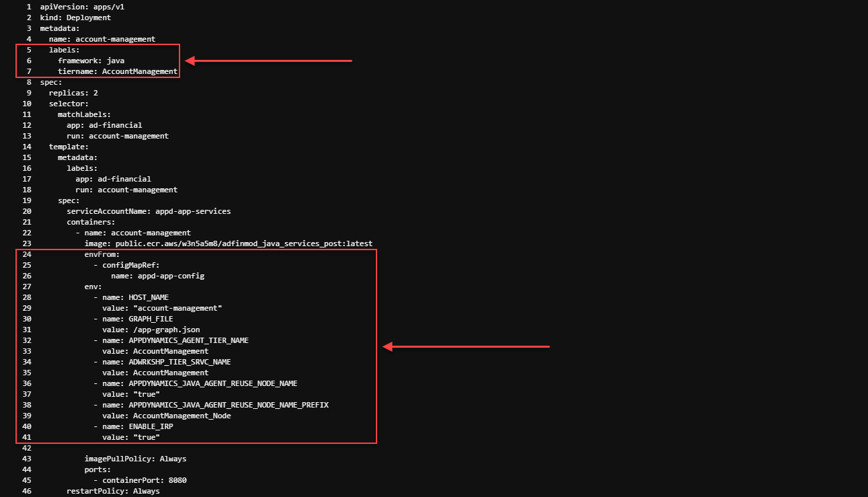Click the 'matchLabels:' key on line 11
This screenshot has width=868, height=497.
coord(84,114)
